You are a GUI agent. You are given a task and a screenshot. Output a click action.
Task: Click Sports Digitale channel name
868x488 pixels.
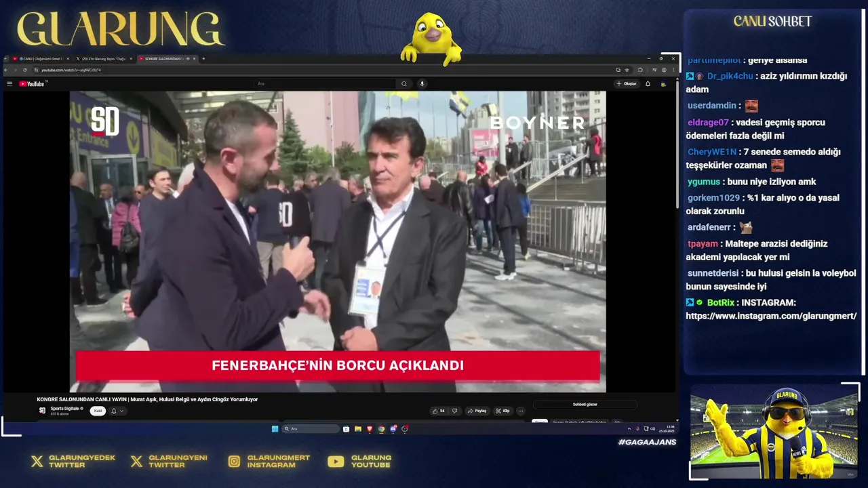[66, 409]
